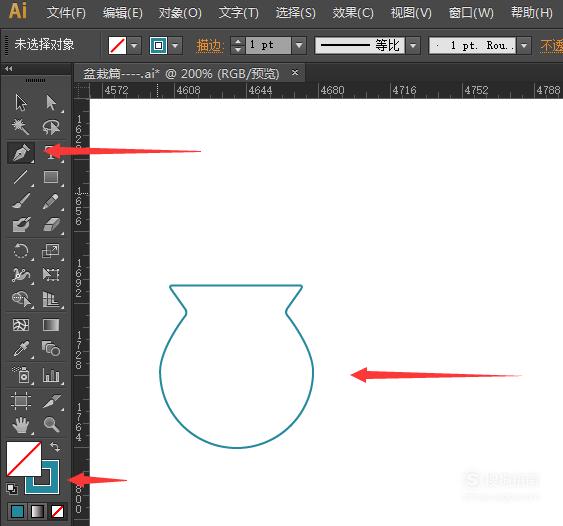Click control bar fill color swatch
Viewport: 563px width, 526px height.
pyautogui.click(x=117, y=46)
